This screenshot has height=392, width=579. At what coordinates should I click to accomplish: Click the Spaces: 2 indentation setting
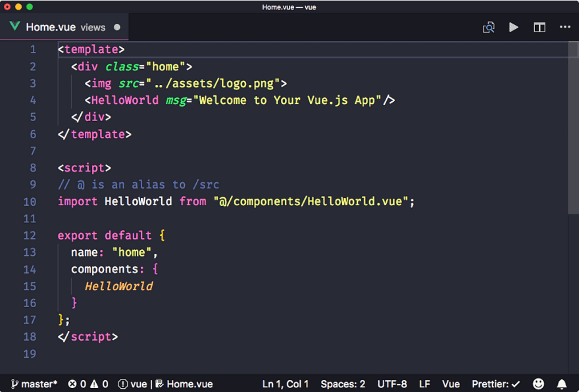(x=343, y=384)
